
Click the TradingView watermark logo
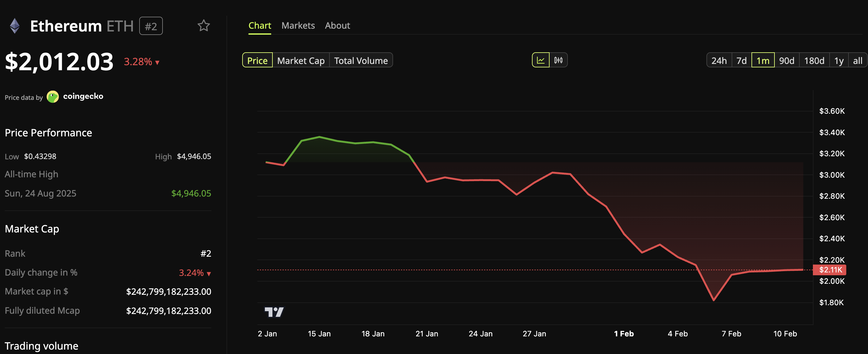point(275,312)
